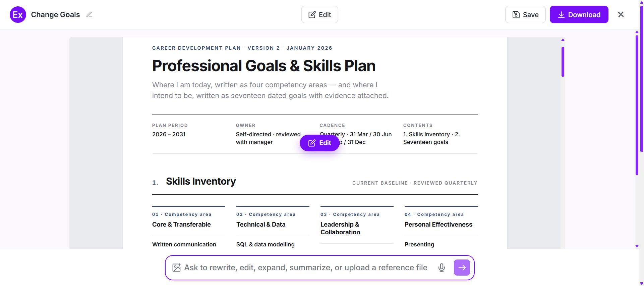Download the career plan

tap(579, 14)
